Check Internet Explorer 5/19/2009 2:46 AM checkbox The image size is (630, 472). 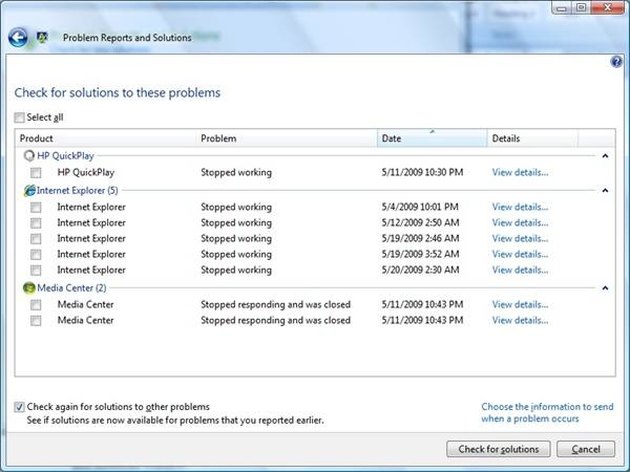(36, 239)
